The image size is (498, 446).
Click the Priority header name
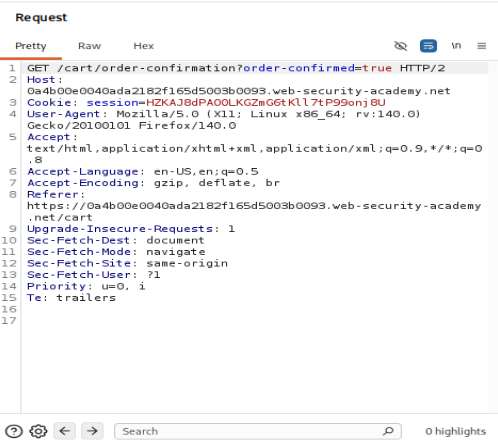click(57, 286)
